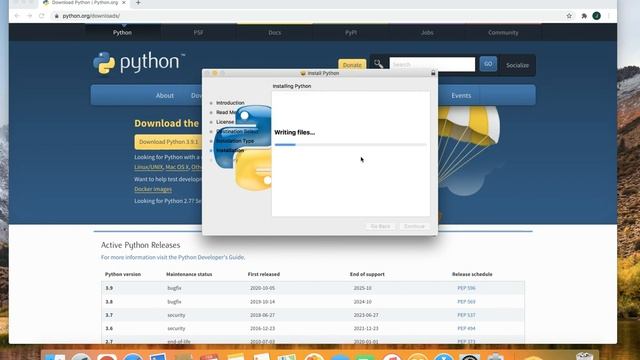
Task: Click the "Writing files..." status text
Action: [x=294, y=132]
